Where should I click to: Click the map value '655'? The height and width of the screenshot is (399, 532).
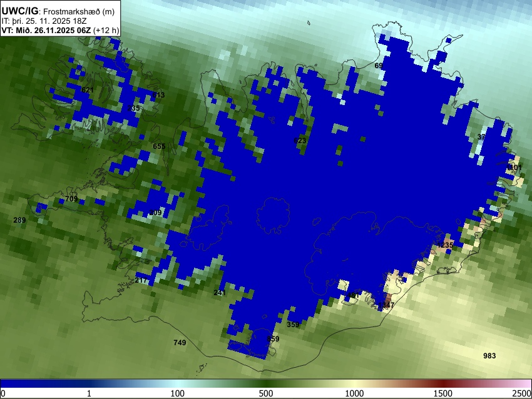tap(159, 146)
